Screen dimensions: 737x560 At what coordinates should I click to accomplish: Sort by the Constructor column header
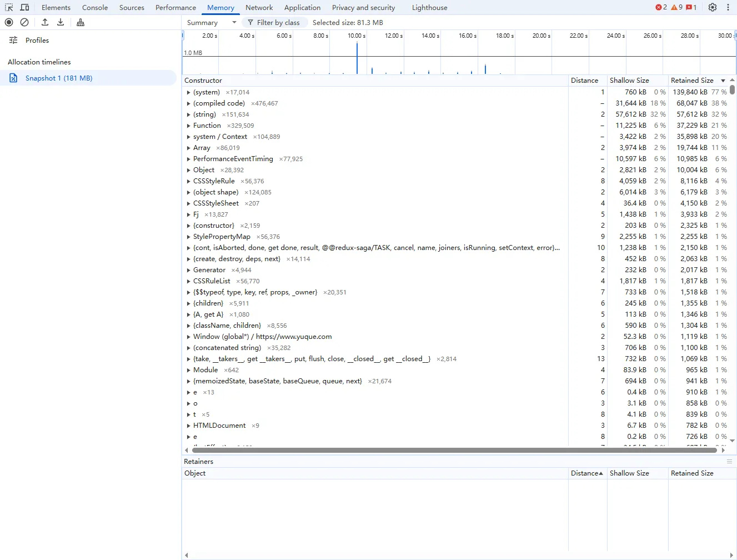click(375, 81)
